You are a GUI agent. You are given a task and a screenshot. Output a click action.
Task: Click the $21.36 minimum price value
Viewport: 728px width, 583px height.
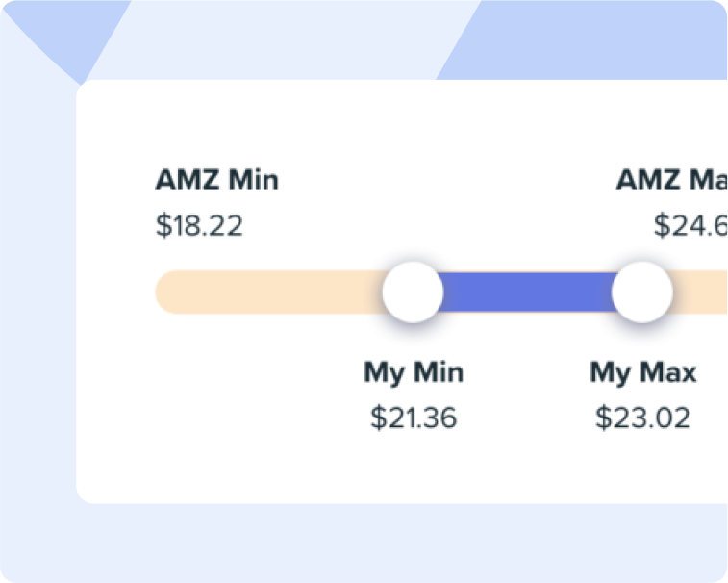[x=413, y=418]
